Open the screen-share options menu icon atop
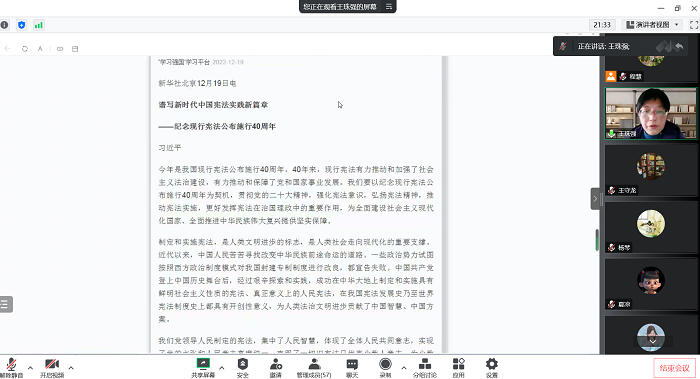This screenshot has width=700, height=379. [x=389, y=6]
